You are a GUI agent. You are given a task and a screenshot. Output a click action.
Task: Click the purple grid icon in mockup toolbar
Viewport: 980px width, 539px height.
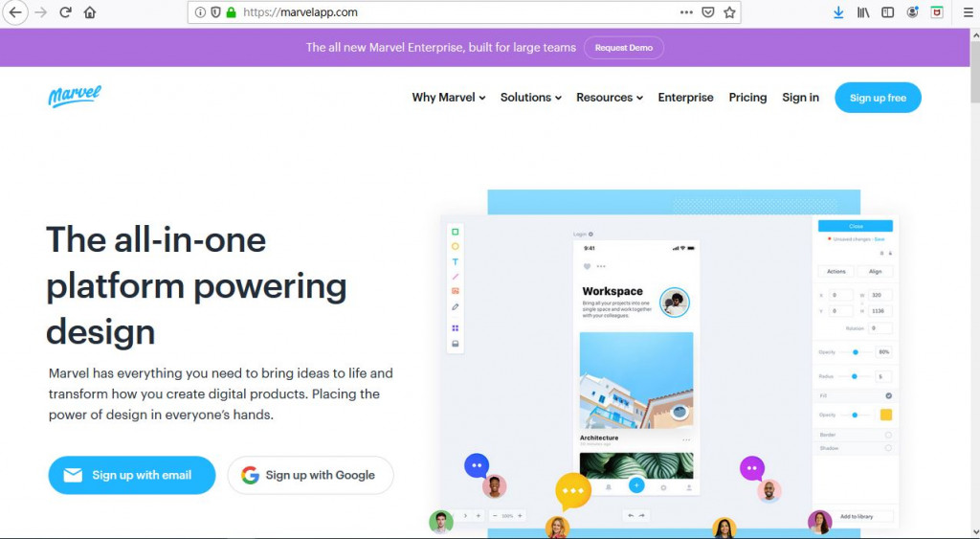tap(455, 328)
